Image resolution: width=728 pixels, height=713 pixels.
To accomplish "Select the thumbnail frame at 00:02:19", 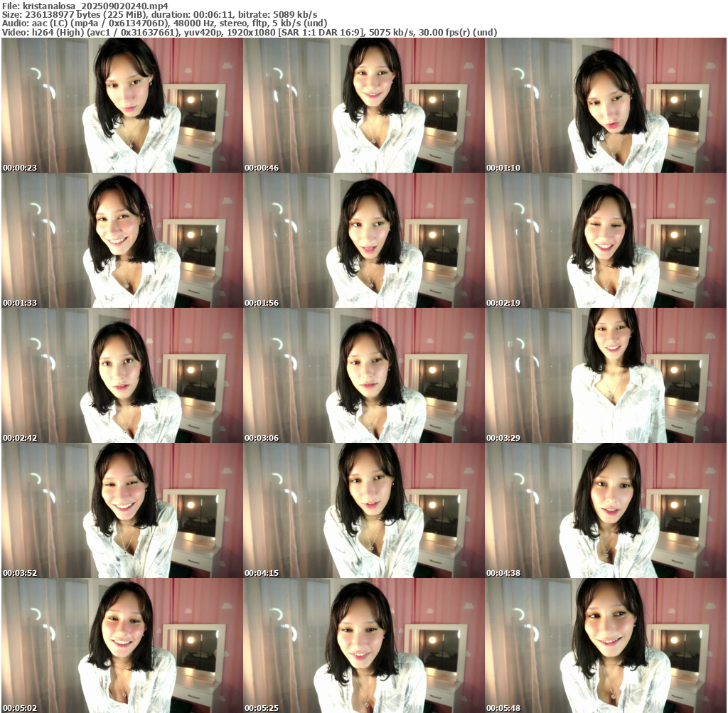I will [x=606, y=240].
